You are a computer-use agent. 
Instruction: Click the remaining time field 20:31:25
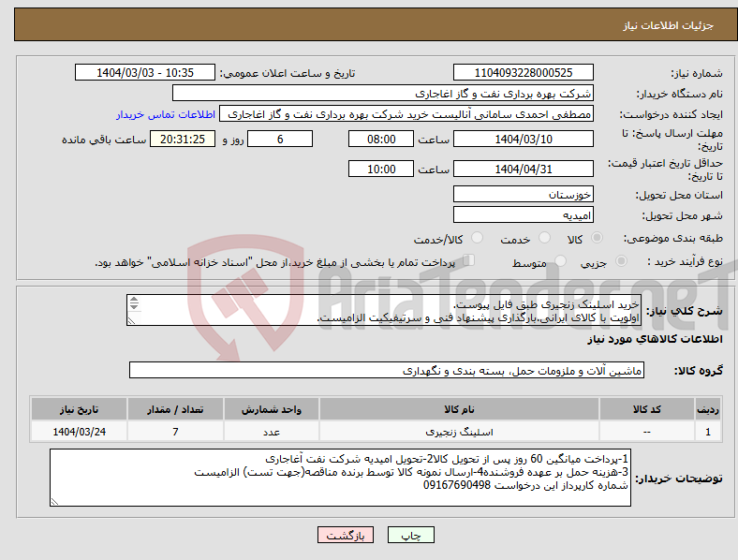(x=183, y=139)
